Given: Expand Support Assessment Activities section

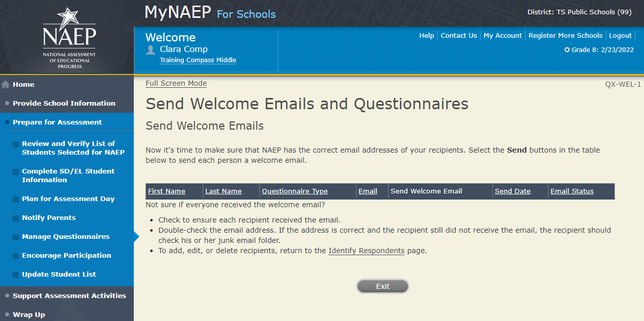Looking at the screenshot, I should tap(69, 295).
